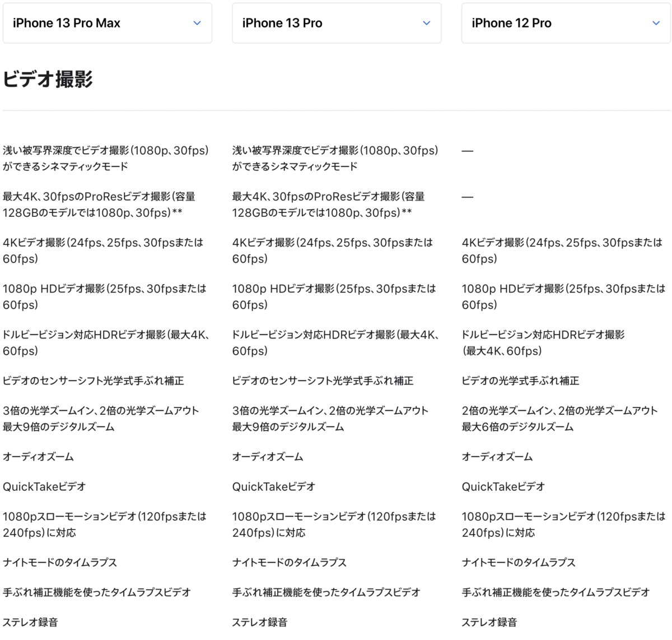The width and height of the screenshot is (672, 640).
Task: Click QuickTakeビデオ text under iPhone 12 Pro
Action: coord(504,486)
